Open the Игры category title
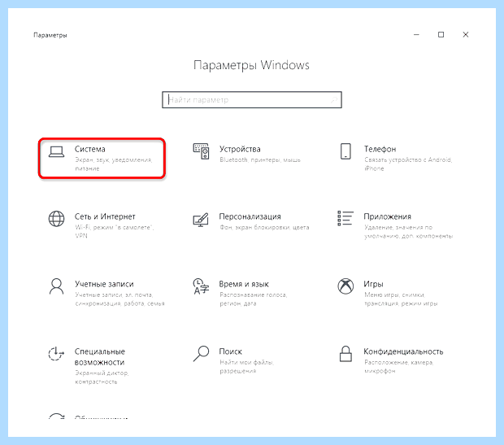The width and height of the screenshot is (504, 445). coord(373,284)
